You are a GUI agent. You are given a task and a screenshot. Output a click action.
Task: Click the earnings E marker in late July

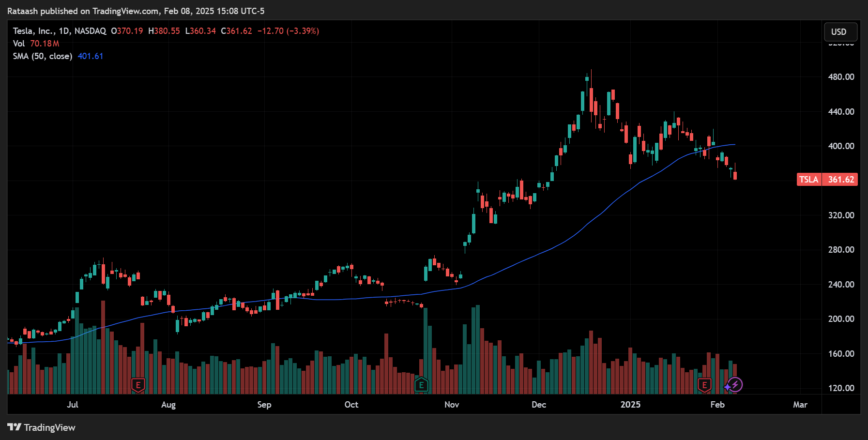point(138,385)
